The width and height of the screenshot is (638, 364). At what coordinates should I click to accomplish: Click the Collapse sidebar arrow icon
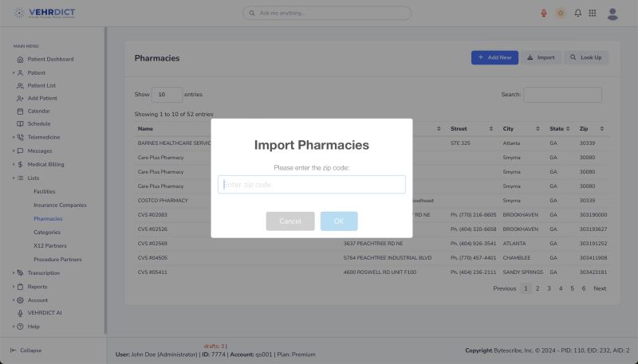tap(14, 350)
